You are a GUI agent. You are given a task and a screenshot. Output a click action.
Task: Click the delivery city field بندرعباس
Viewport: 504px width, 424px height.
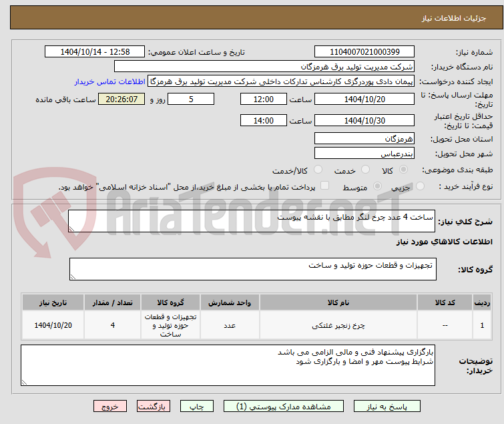[x=364, y=154]
